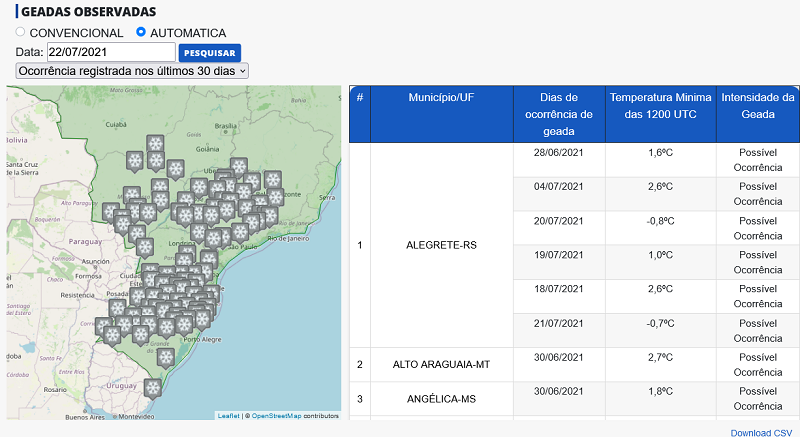800x437 pixels.
Task: Click the frost marker south of Porto Alegre
Action: pos(166,356)
